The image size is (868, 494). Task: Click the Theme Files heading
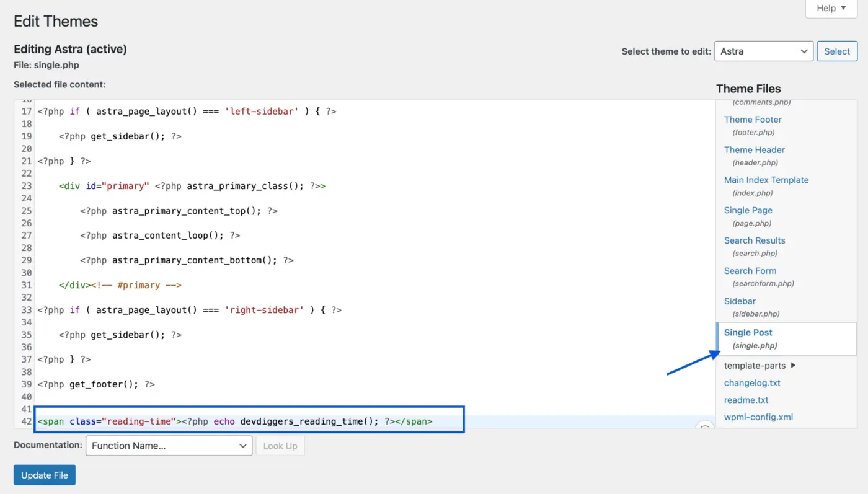(x=748, y=89)
